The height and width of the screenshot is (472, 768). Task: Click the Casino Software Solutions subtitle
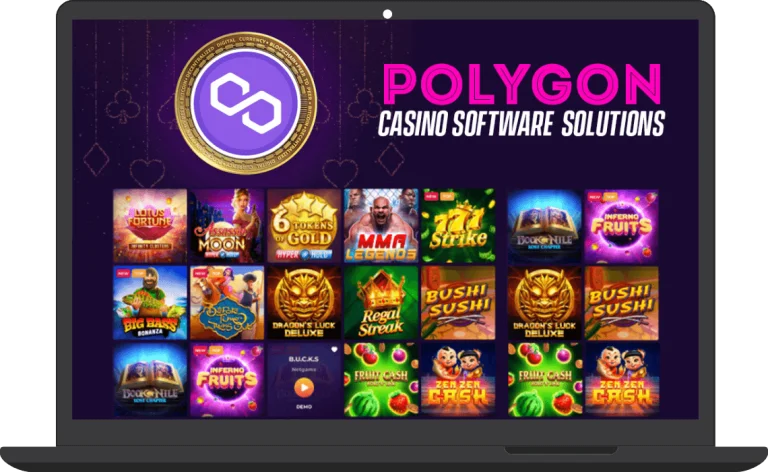[521, 123]
